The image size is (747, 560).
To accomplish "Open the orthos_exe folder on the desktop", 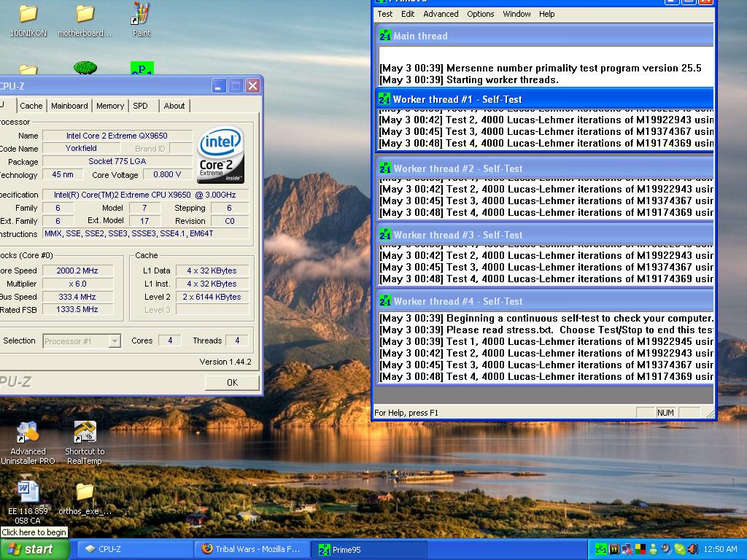I will pyautogui.click(x=85, y=499).
